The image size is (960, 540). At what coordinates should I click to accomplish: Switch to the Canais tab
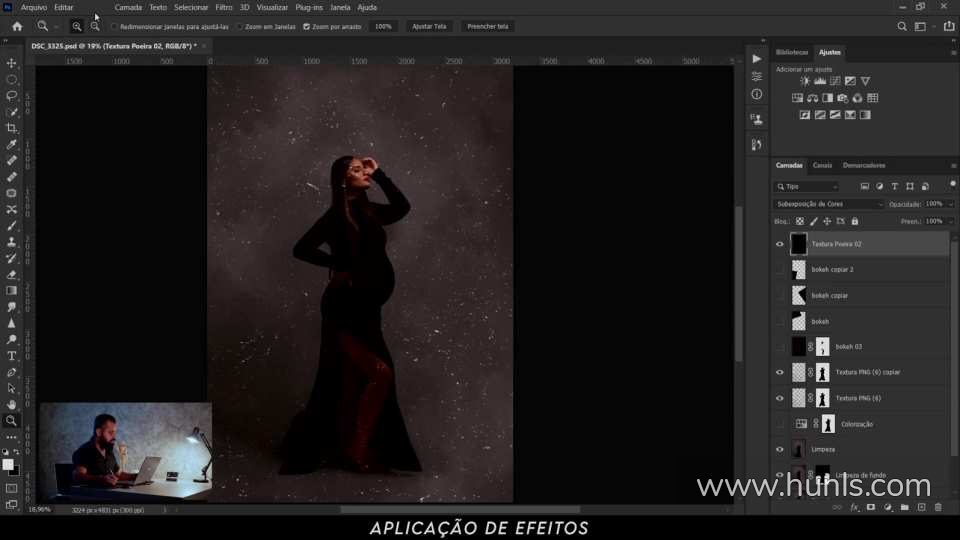(x=822, y=165)
